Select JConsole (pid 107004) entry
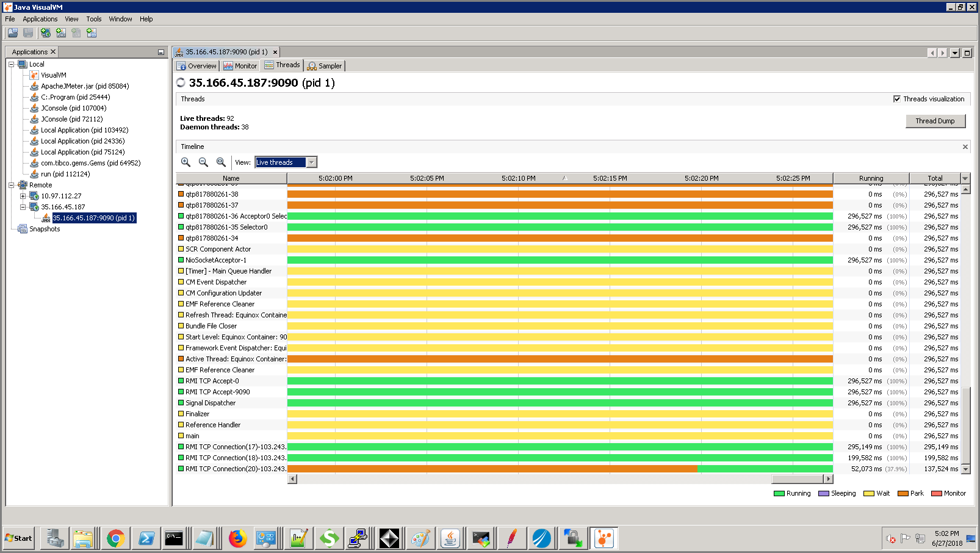The image size is (980, 553). [73, 108]
